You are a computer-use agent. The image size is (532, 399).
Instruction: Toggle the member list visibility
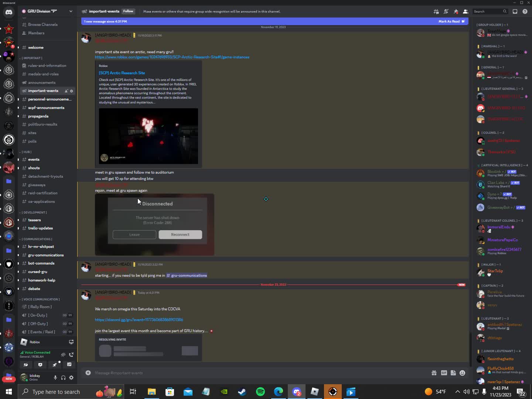point(465,11)
